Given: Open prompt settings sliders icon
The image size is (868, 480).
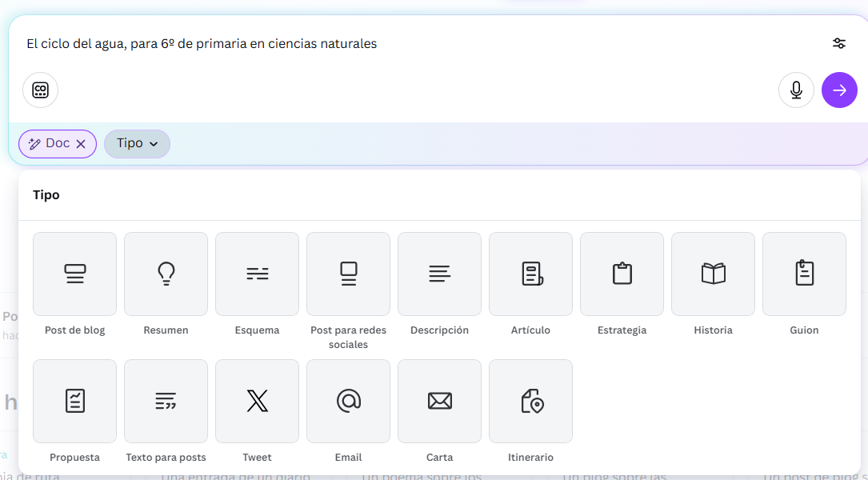Looking at the screenshot, I should click(838, 44).
